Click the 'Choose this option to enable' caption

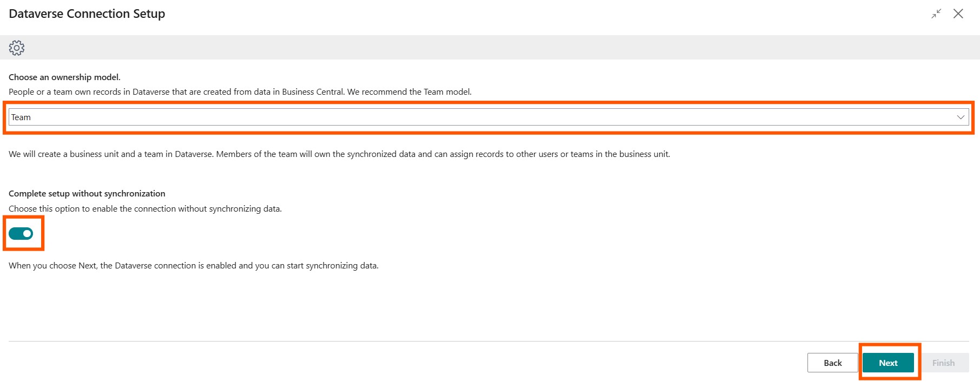pos(145,209)
